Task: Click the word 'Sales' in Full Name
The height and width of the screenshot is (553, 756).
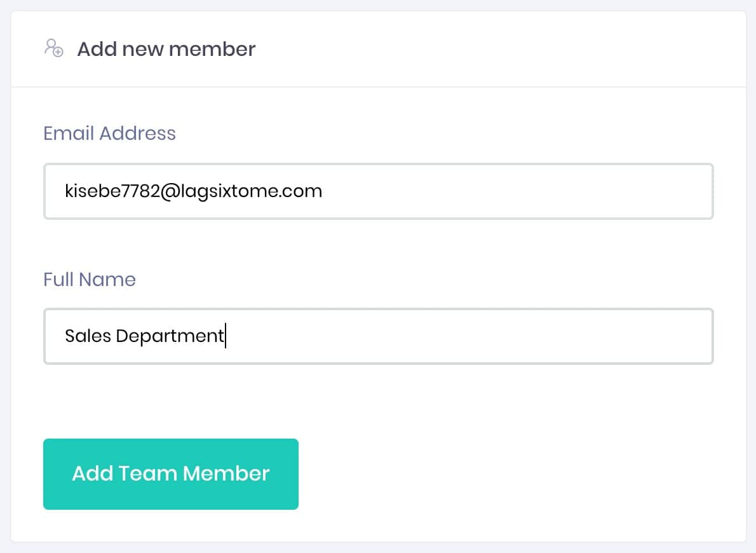Action: (x=88, y=336)
